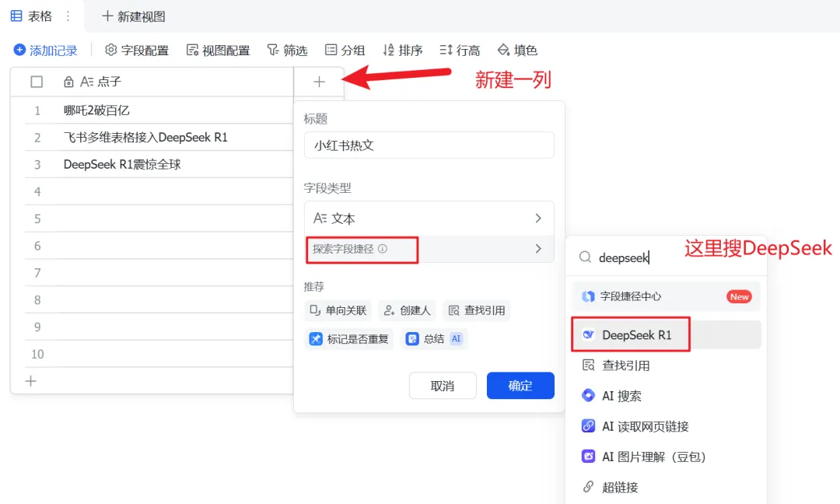Click the 创建人 person icon
The height and width of the screenshot is (504, 840).
pyautogui.click(x=389, y=310)
